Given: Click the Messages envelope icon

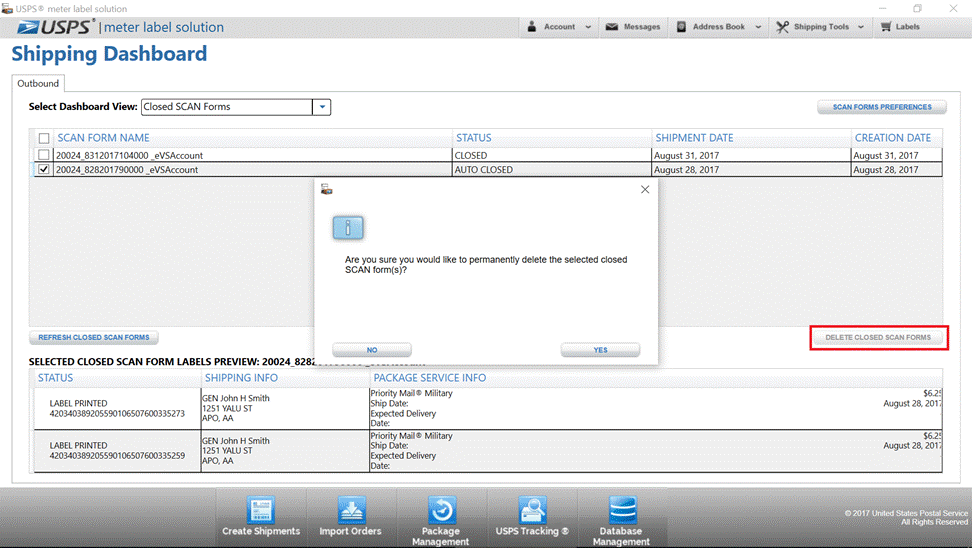Looking at the screenshot, I should (612, 27).
